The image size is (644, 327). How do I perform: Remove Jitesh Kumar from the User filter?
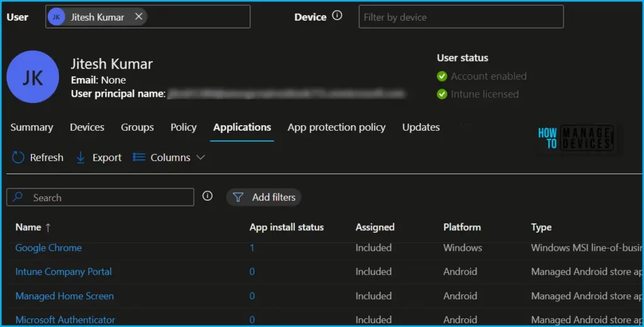tap(139, 16)
